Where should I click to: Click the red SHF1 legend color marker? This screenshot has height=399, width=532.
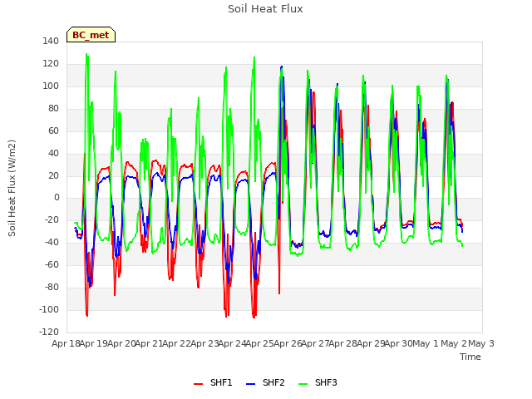(198, 384)
